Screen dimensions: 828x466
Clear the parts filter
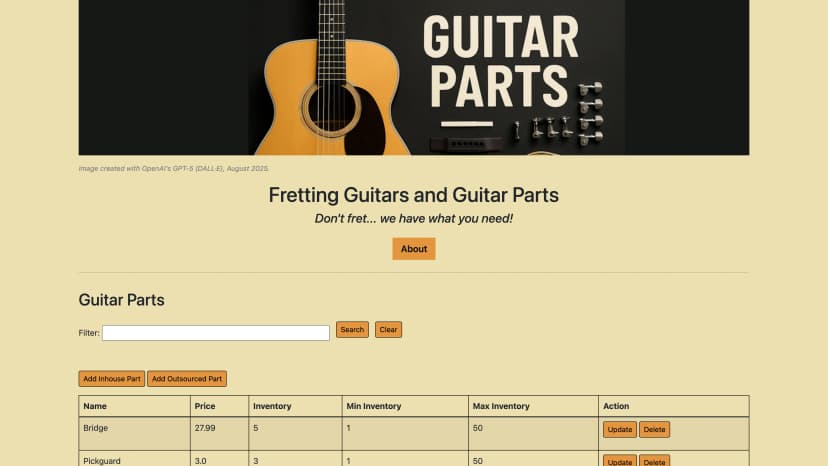[x=388, y=330]
